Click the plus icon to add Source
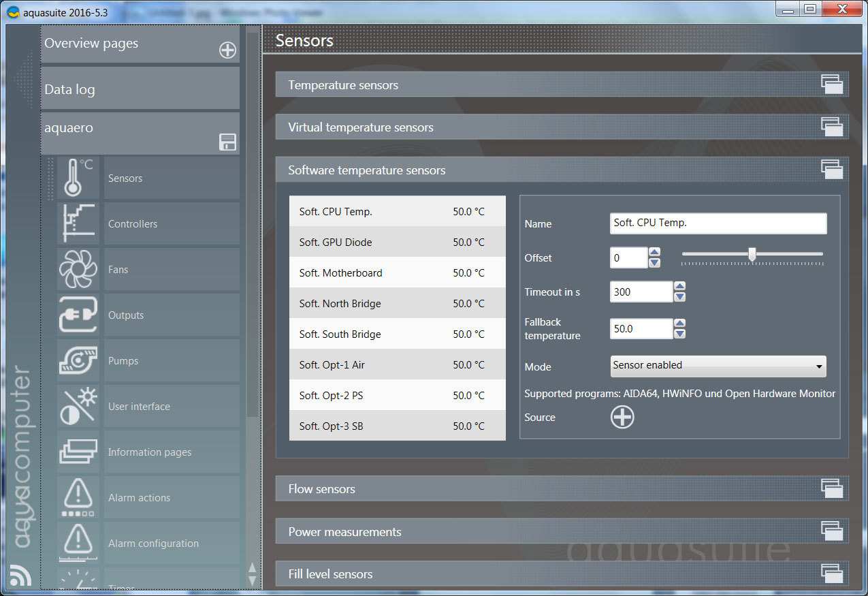 (x=622, y=418)
